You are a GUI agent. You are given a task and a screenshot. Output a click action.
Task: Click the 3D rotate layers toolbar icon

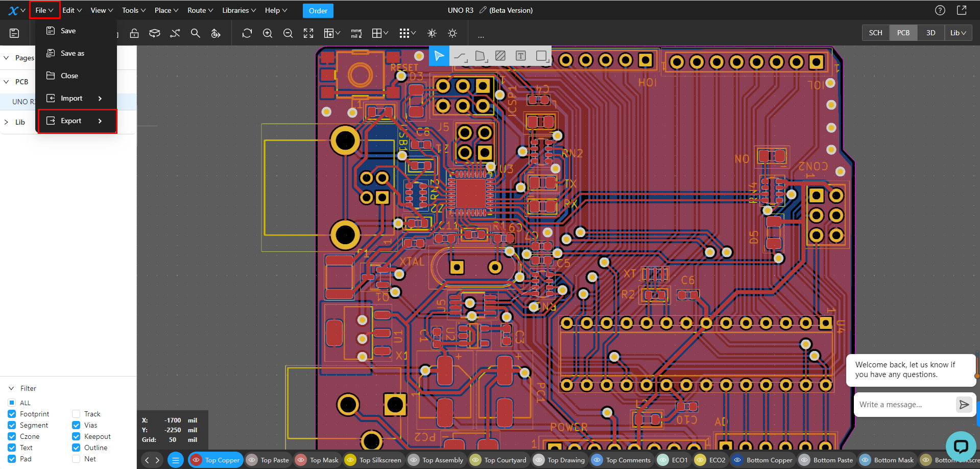[155, 33]
